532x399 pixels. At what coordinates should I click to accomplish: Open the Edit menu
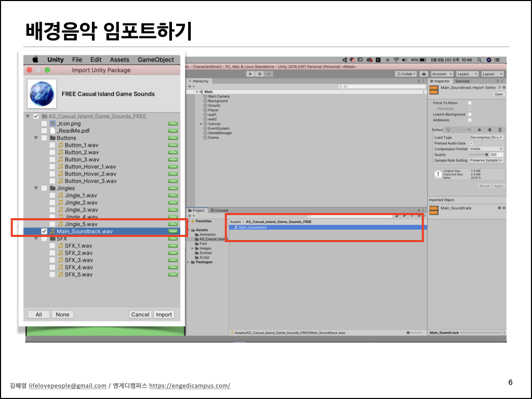pyautogui.click(x=96, y=60)
